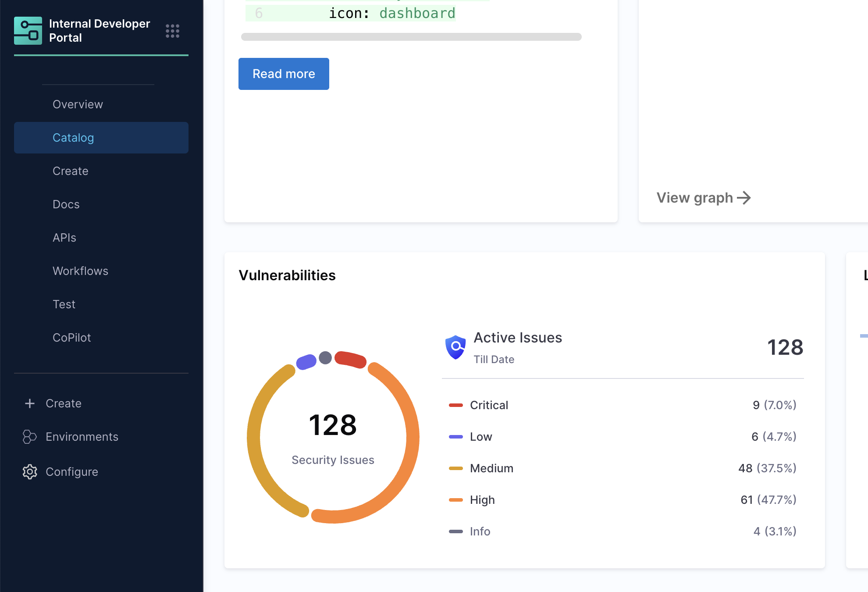Follow the View graph link
868x592 pixels.
click(x=694, y=198)
